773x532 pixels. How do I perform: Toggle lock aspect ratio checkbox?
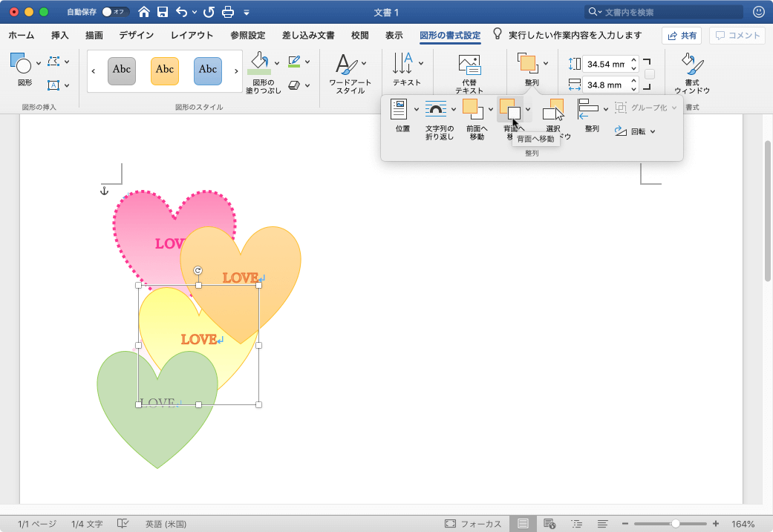650,74
